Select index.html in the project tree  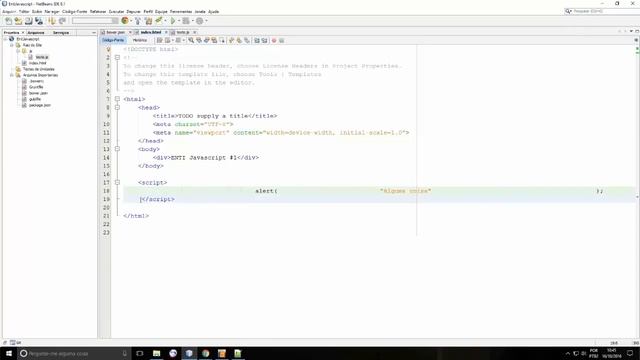(38, 63)
